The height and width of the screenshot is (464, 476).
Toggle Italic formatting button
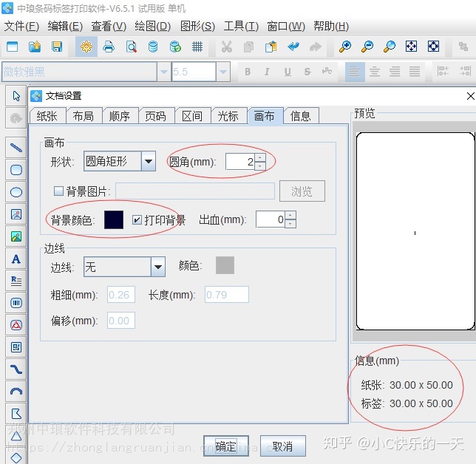coord(267,72)
